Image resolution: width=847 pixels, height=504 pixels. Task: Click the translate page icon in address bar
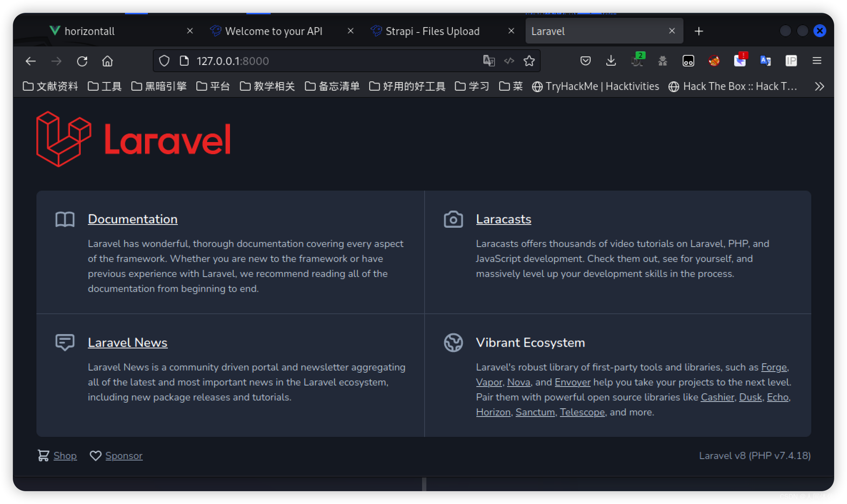pos(489,61)
